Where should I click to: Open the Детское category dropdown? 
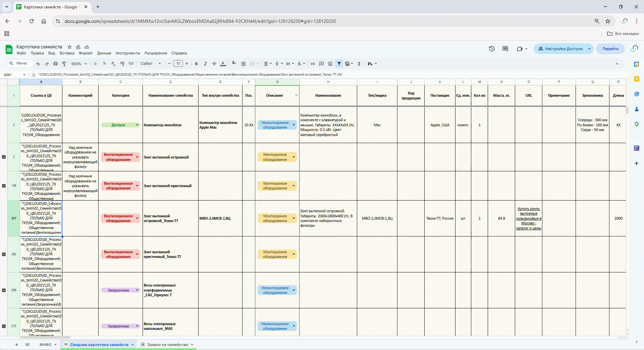click(x=137, y=125)
